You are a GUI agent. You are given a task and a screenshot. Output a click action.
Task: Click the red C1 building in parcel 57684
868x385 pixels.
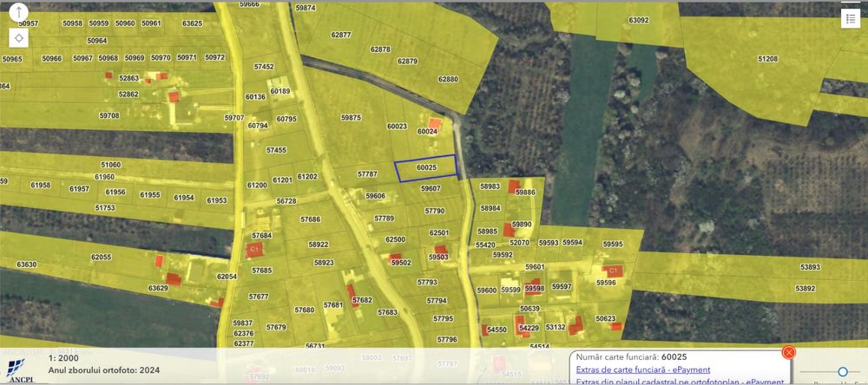(x=254, y=250)
